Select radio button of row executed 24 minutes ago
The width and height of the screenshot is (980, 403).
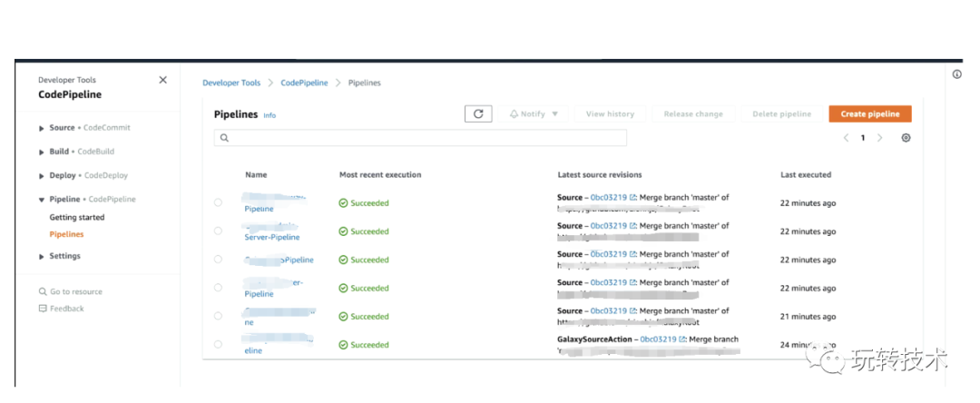(218, 344)
